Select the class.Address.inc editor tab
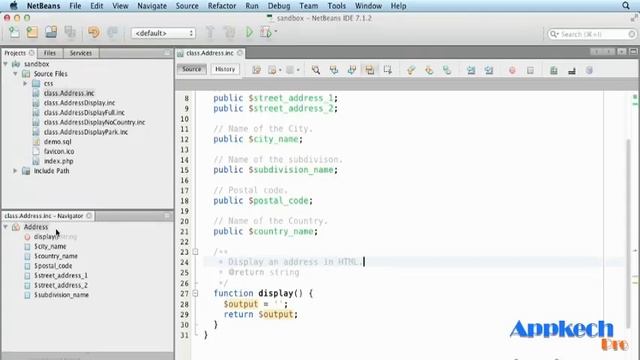 click(210, 53)
